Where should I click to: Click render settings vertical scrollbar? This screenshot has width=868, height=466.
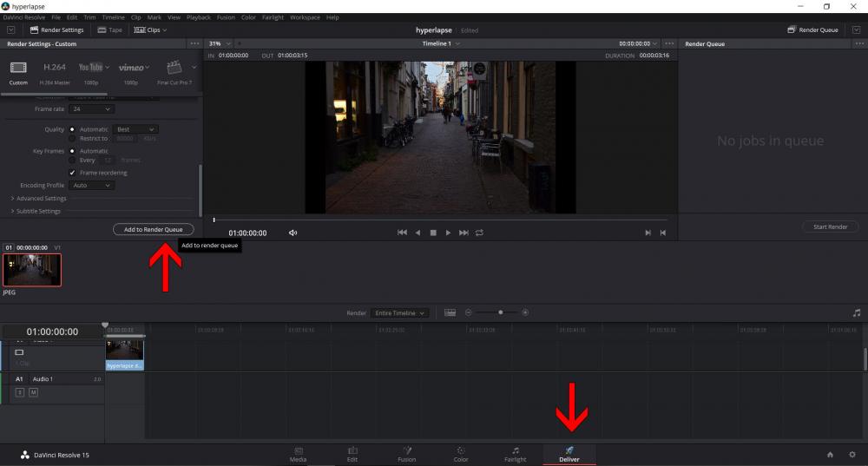200,190
